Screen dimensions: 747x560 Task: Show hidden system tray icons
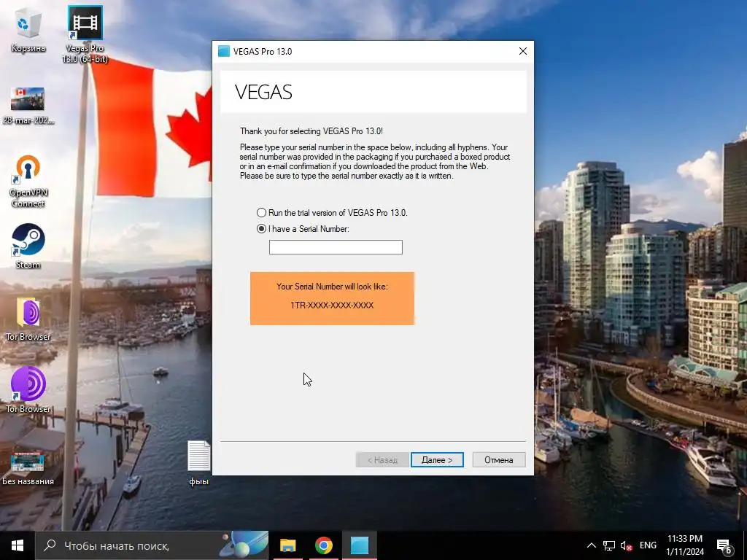(x=591, y=545)
